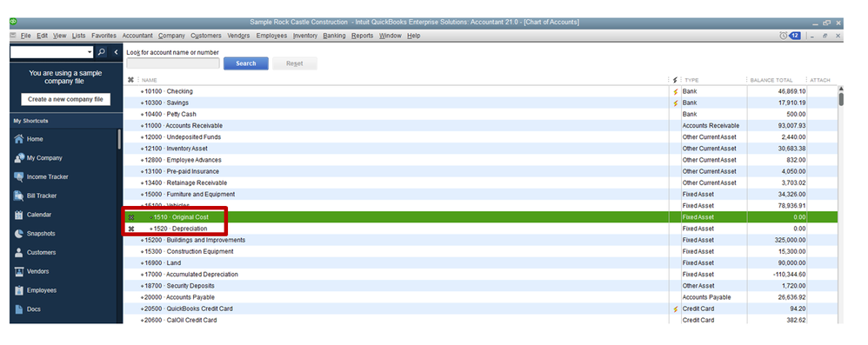This screenshot has width=868, height=345.
Task: Select the 1520 Depreciation subaccount
Action: [x=480, y=229]
